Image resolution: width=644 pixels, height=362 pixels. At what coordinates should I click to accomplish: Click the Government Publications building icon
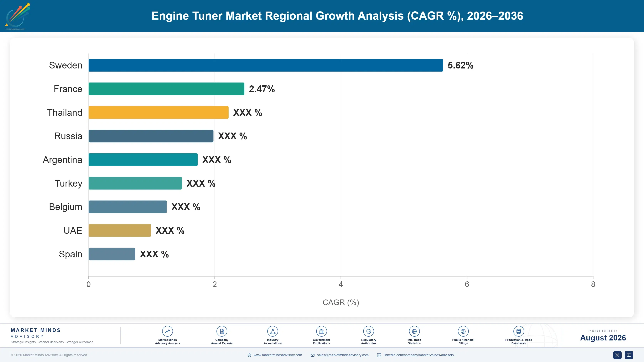pyautogui.click(x=321, y=331)
